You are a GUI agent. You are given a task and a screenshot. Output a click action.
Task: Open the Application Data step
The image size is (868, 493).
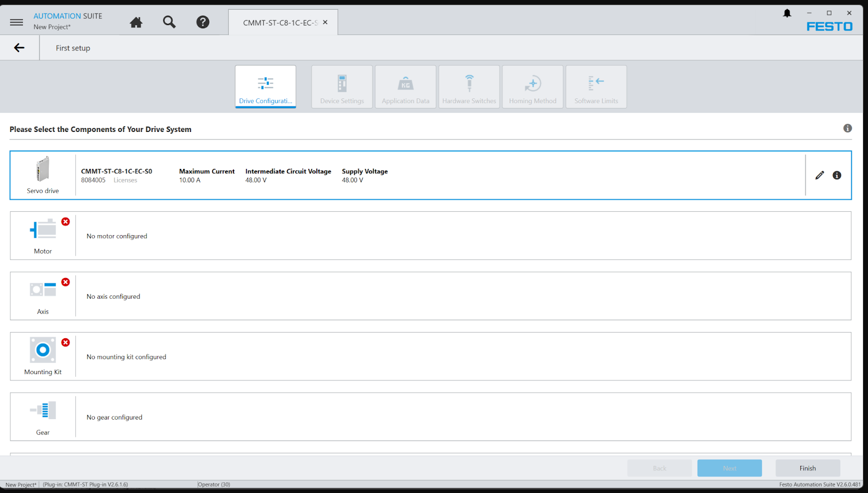(406, 87)
